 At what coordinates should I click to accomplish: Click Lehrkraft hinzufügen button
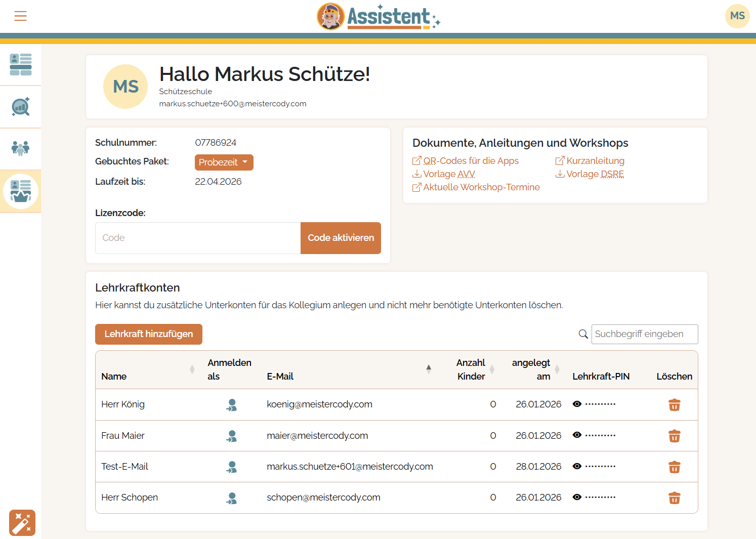[149, 334]
